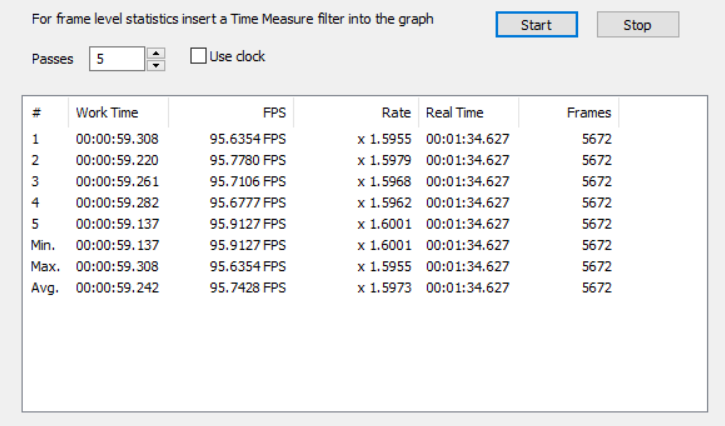
Task: Click the # column header
Action: [45, 112]
